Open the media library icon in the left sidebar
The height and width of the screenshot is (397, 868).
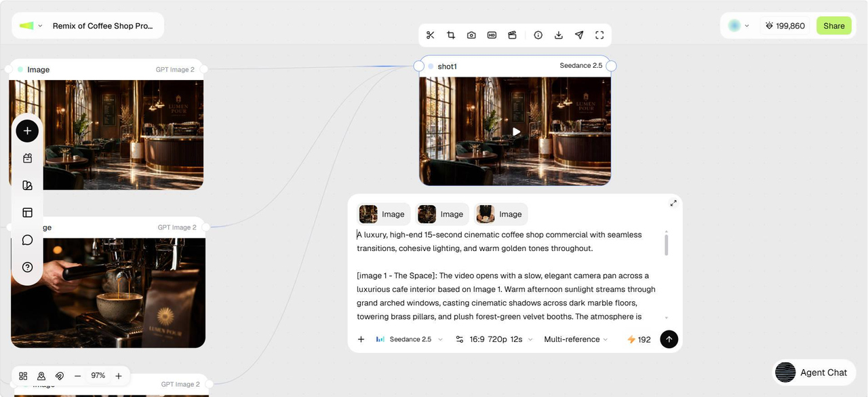pyautogui.click(x=27, y=158)
